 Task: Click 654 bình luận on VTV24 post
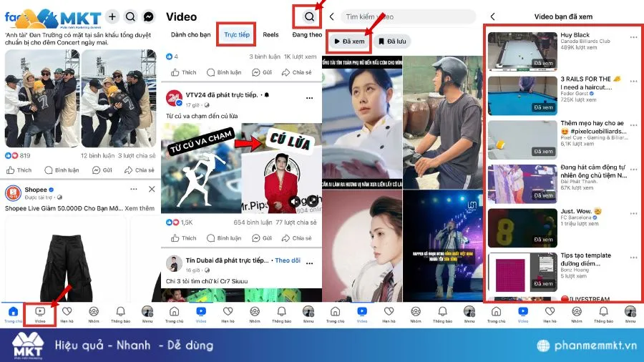(253, 222)
